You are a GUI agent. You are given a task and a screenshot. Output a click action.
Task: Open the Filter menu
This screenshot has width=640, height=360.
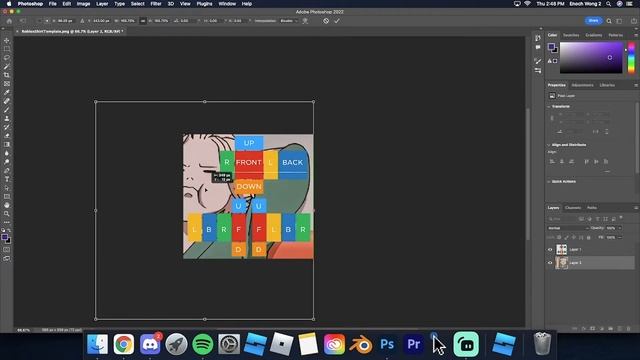156,4
